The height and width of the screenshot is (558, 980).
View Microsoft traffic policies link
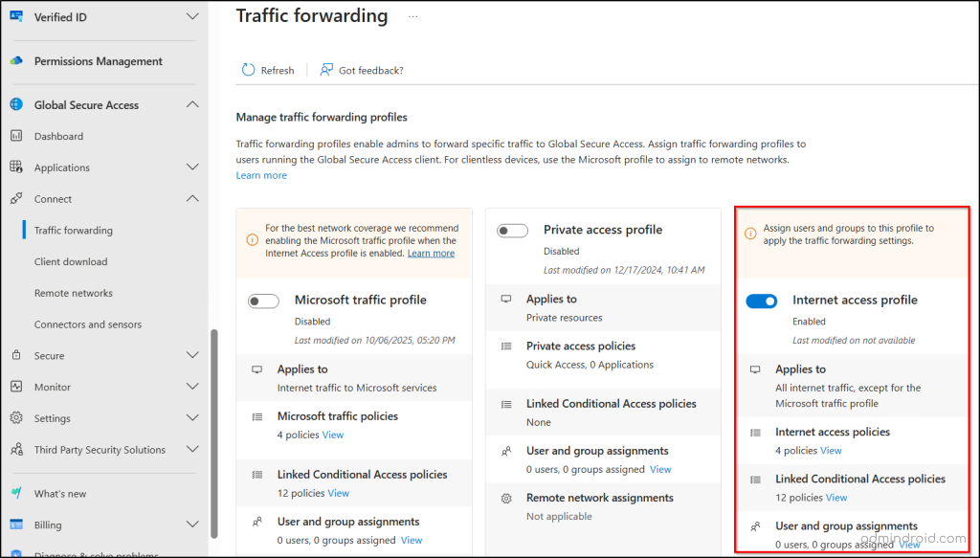click(x=333, y=435)
